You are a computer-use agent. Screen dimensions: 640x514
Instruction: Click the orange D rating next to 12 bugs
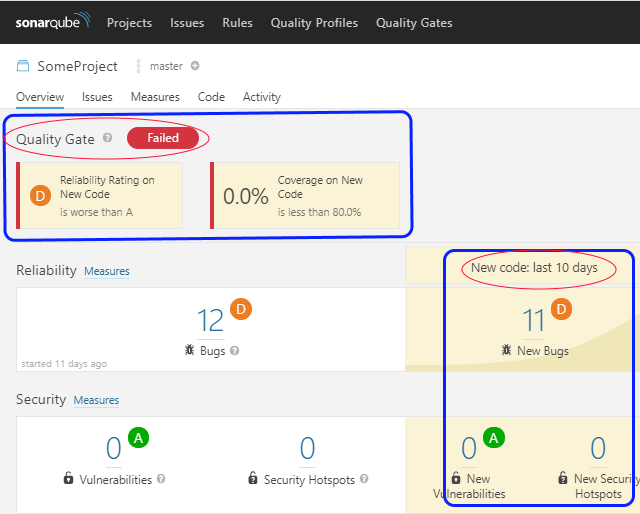click(x=241, y=310)
